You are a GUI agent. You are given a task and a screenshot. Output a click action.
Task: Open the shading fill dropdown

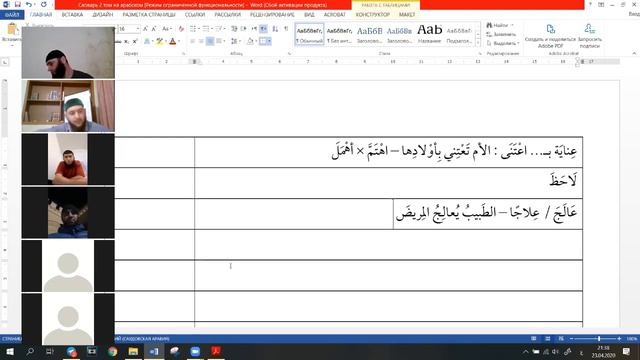coord(255,41)
